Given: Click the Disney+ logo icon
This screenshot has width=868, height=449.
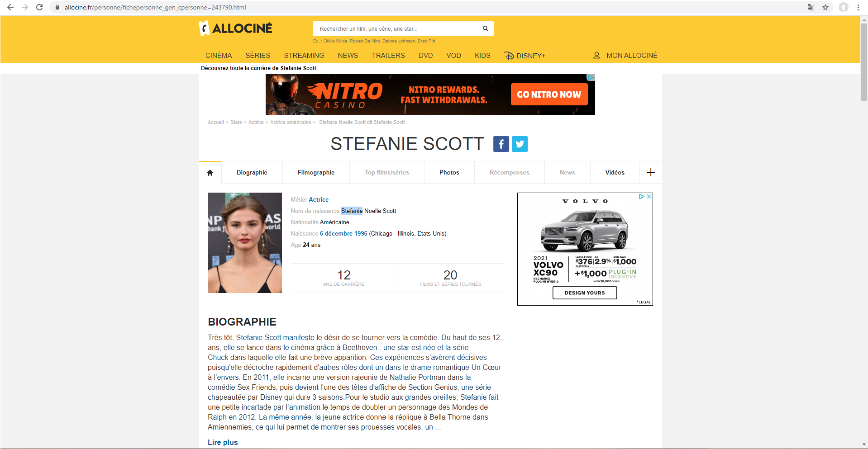Looking at the screenshot, I should pos(509,56).
